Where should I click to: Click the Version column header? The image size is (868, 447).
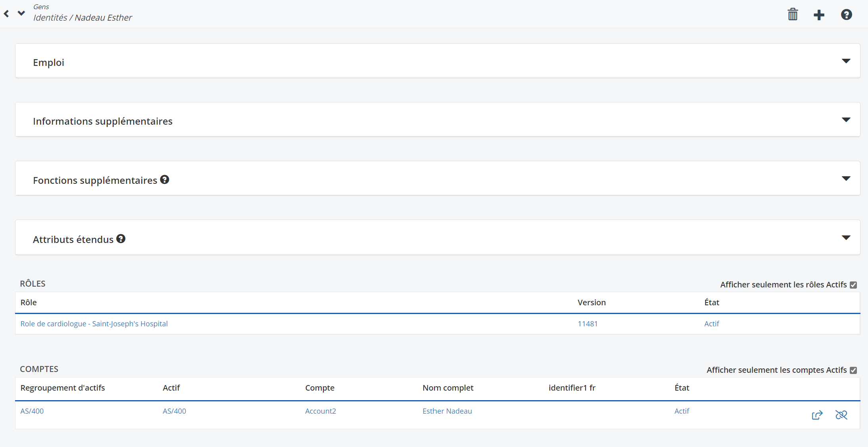(591, 302)
